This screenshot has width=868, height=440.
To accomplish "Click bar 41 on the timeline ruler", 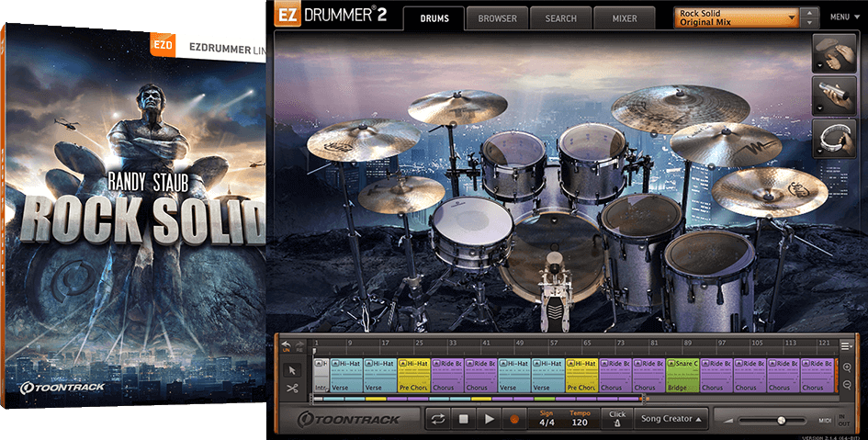I will click(486, 344).
